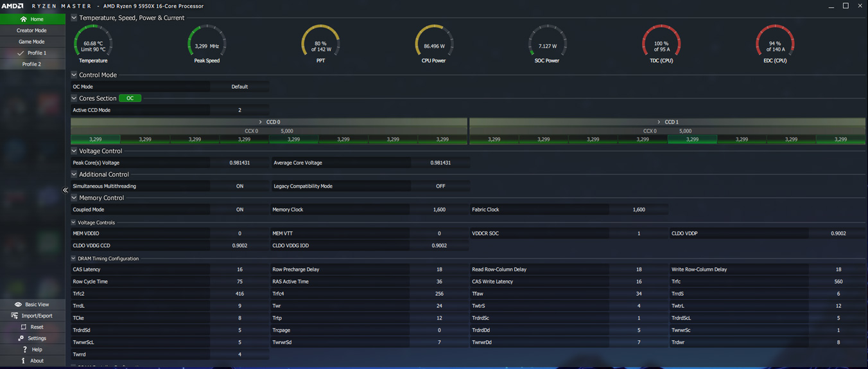Image resolution: width=868 pixels, height=369 pixels.
Task: Click the Row Cycle Time value 75
Action: [x=239, y=282]
